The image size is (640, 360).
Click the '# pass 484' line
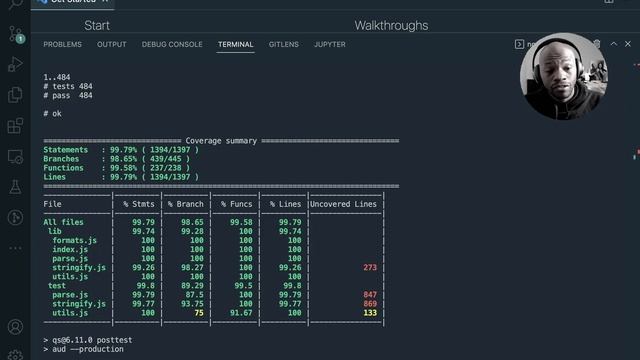tap(68, 96)
